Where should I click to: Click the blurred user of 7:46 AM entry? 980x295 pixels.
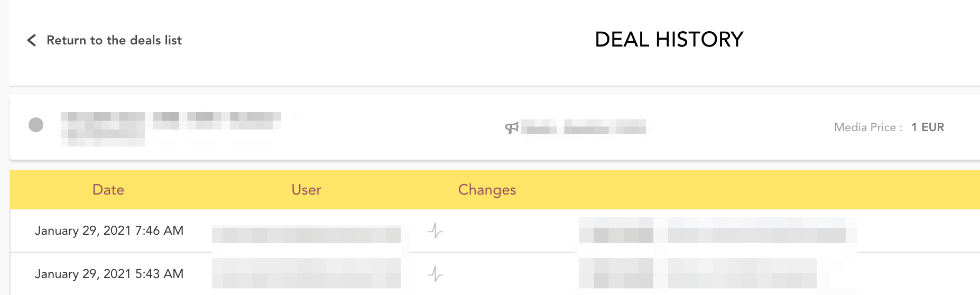pyautogui.click(x=306, y=234)
